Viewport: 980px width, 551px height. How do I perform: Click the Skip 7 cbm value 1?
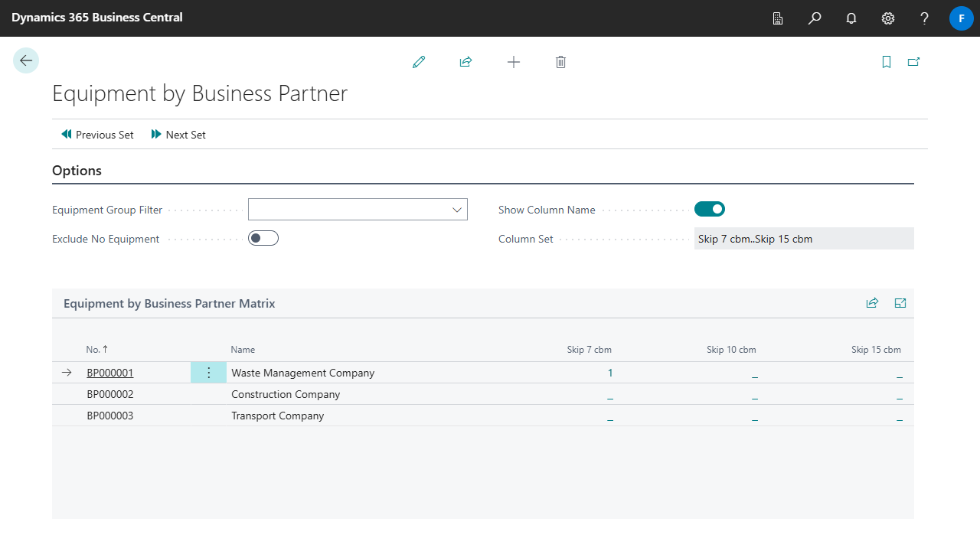pyautogui.click(x=610, y=373)
